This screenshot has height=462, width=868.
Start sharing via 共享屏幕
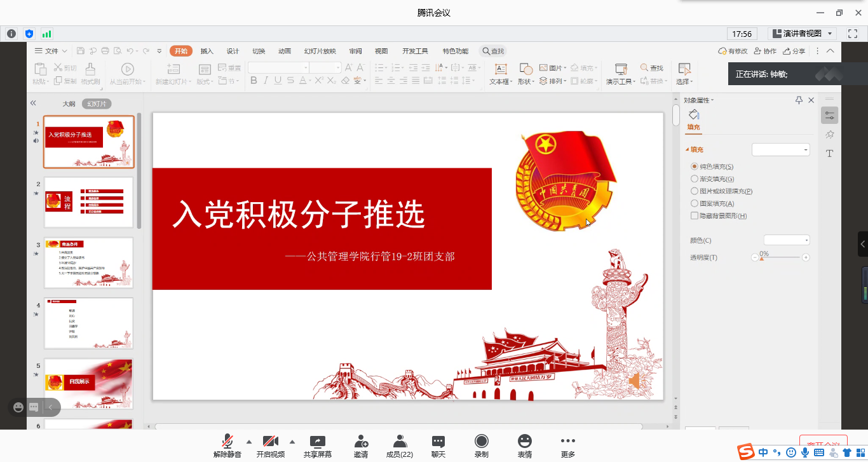coord(317,446)
